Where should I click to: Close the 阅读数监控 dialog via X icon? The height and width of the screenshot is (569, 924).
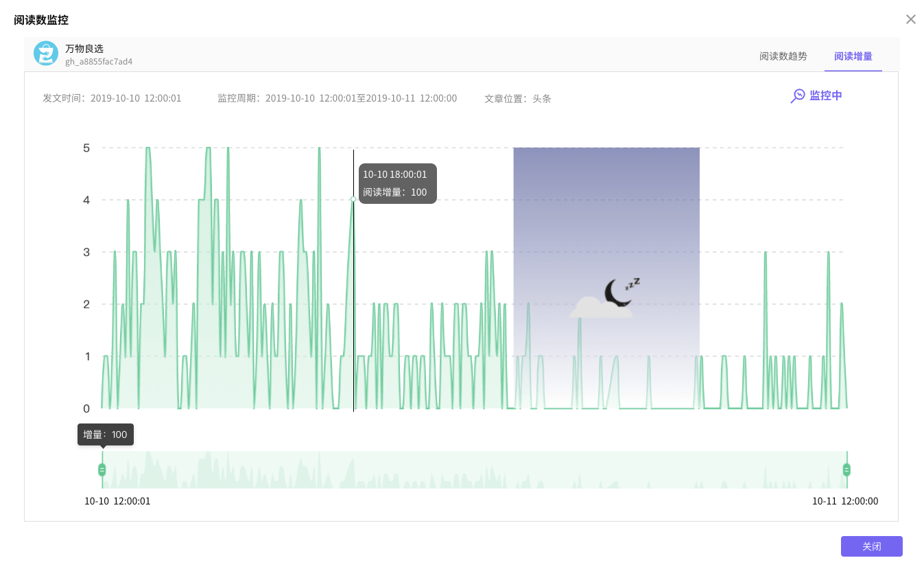tap(910, 19)
